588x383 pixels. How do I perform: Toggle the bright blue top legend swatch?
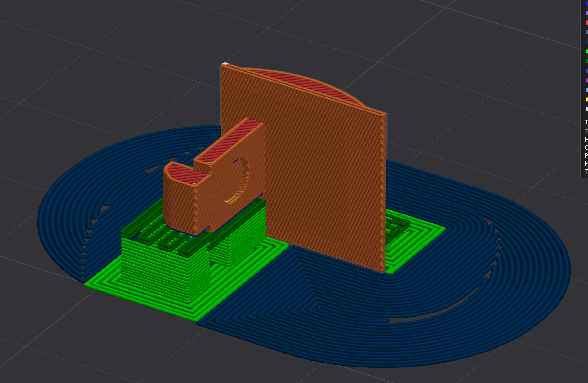pos(587,3)
